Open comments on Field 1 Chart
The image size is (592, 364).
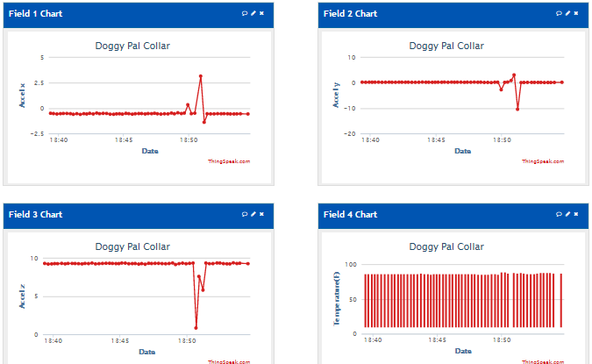pyautogui.click(x=245, y=13)
